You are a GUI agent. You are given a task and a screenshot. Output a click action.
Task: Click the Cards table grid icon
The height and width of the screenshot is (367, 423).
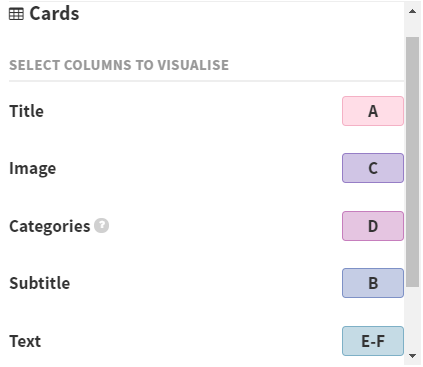point(16,14)
